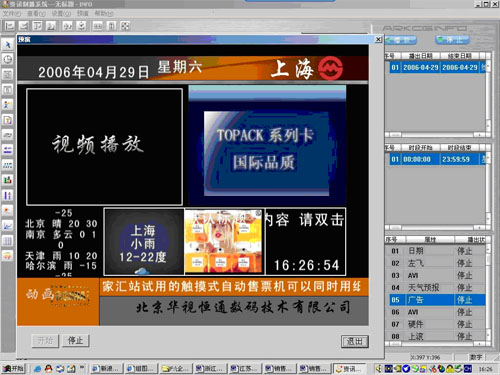Open the QQ penguin icon in quick launch
Image resolution: width=500 pixels, height=375 pixels.
click(x=49, y=369)
